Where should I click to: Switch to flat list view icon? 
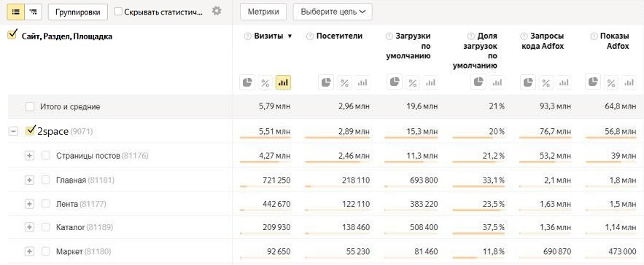click(15, 12)
